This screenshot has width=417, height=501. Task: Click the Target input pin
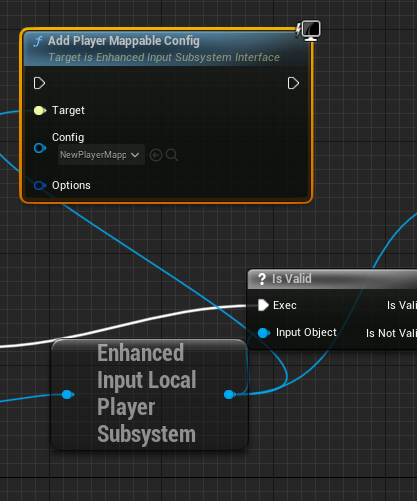(40, 110)
